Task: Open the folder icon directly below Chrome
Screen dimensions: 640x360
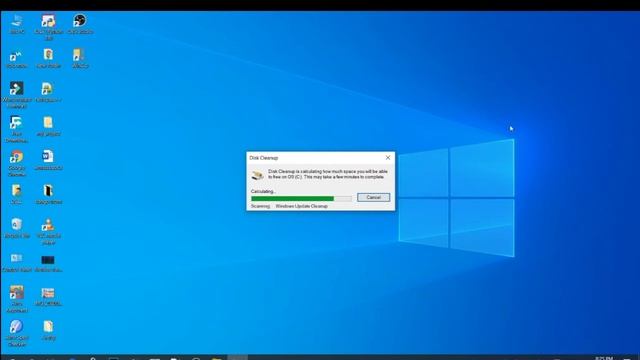Action: 17,194
